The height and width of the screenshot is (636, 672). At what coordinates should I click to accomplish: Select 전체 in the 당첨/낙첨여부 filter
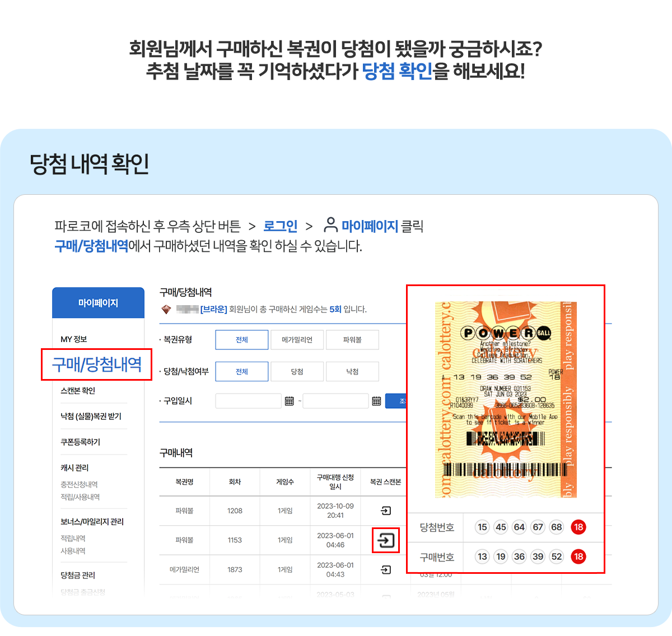[x=242, y=372]
